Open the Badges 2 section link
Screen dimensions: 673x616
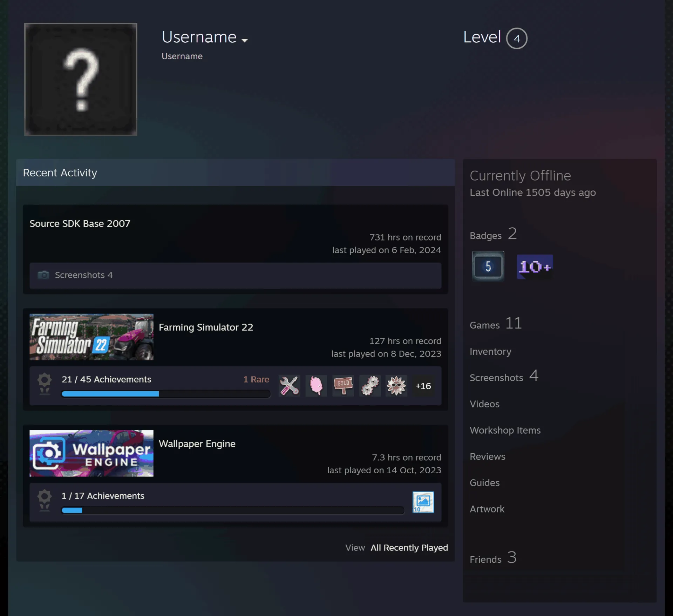point(493,234)
